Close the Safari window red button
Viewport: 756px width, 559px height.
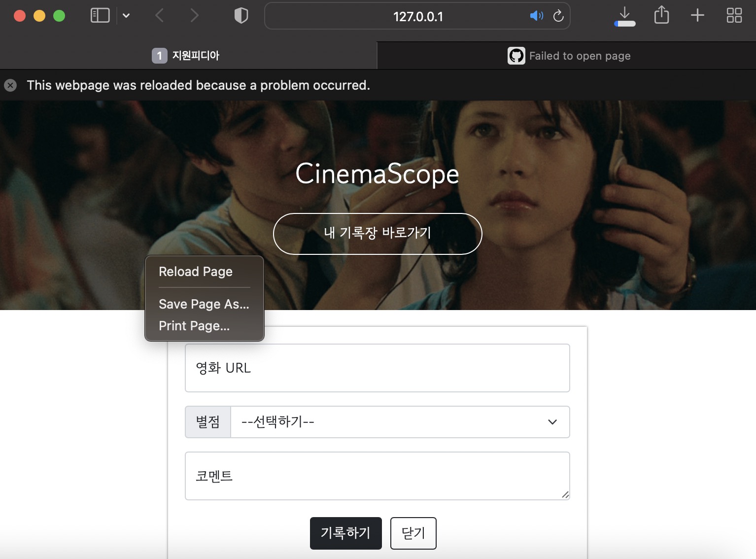tap(20, 16)
